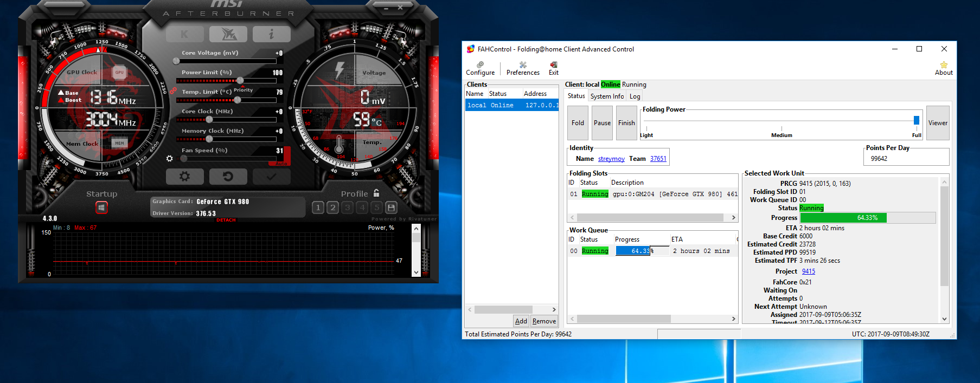Apply settings with the checkmark button
This screenshot has height=383, width=980.
pos(271,177)
